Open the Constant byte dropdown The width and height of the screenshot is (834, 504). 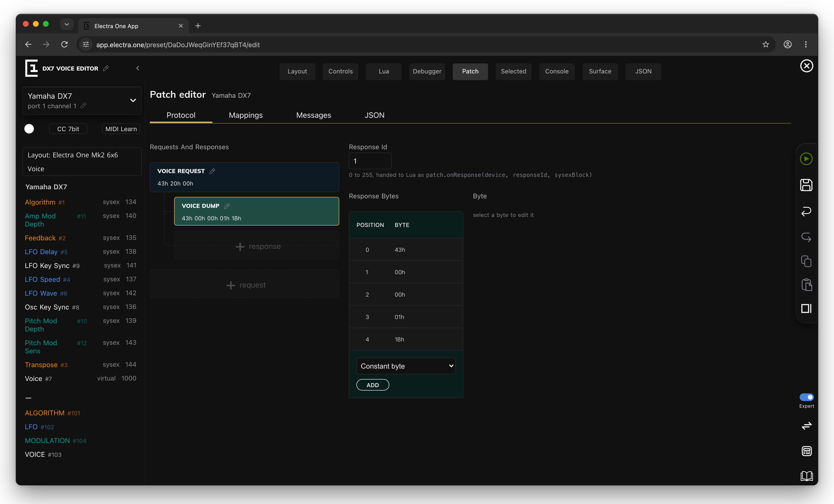point(406,366)
